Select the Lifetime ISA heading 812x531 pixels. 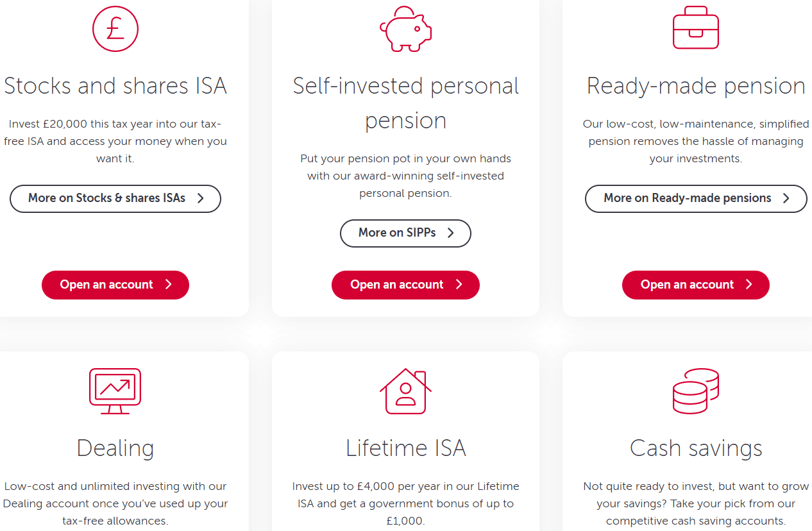(x=405, y=448)
